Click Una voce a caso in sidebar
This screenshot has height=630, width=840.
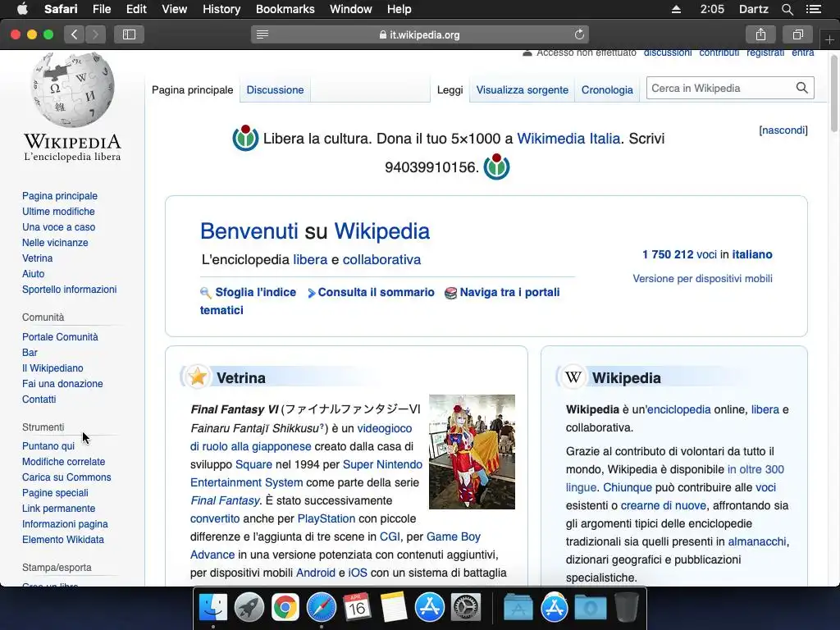pos(58,227)
